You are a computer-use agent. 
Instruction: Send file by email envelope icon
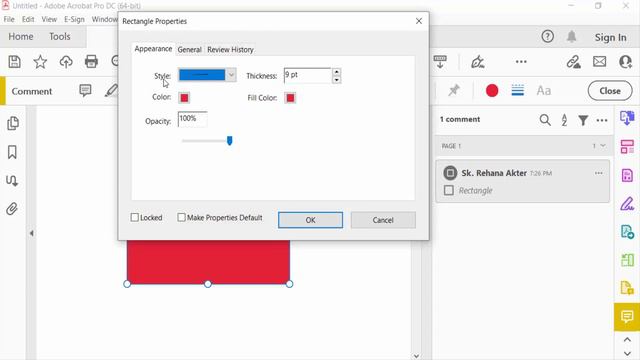tap(599, 62)
